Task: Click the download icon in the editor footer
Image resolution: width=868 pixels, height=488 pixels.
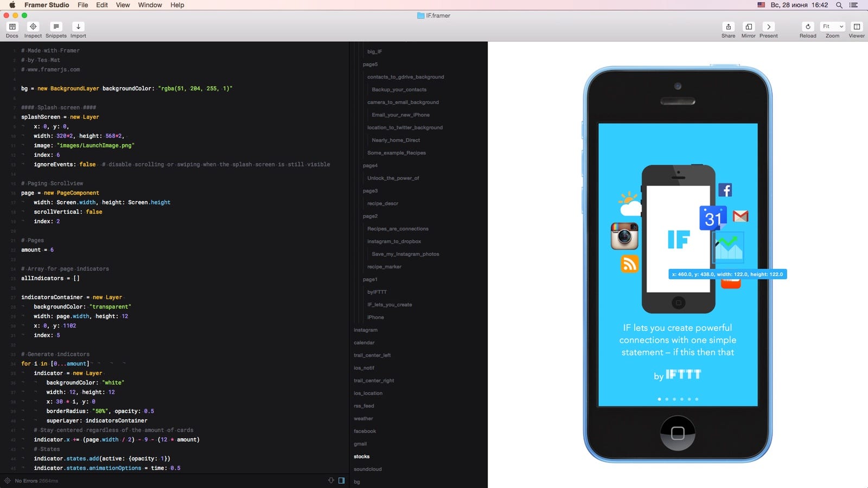Action: (331, 480)
